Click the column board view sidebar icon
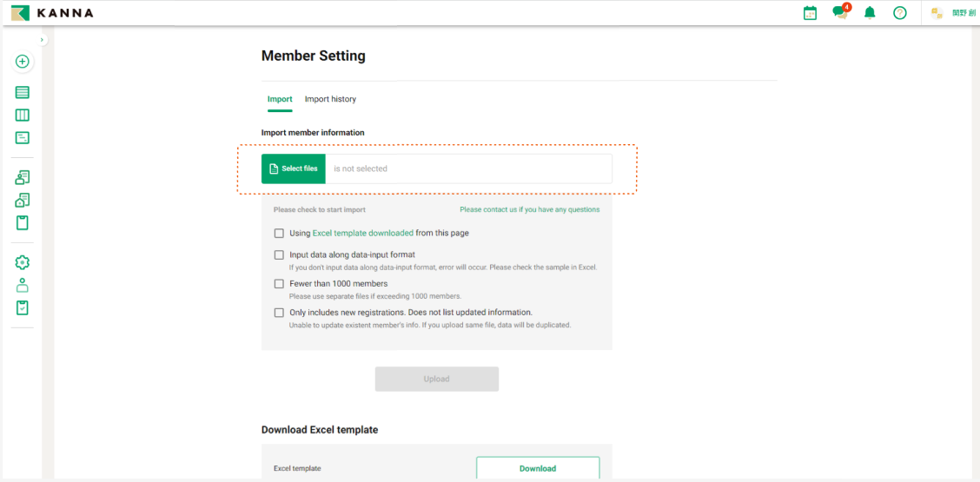The width and height of the screenshot is (980, 482). tap(23, 115)
